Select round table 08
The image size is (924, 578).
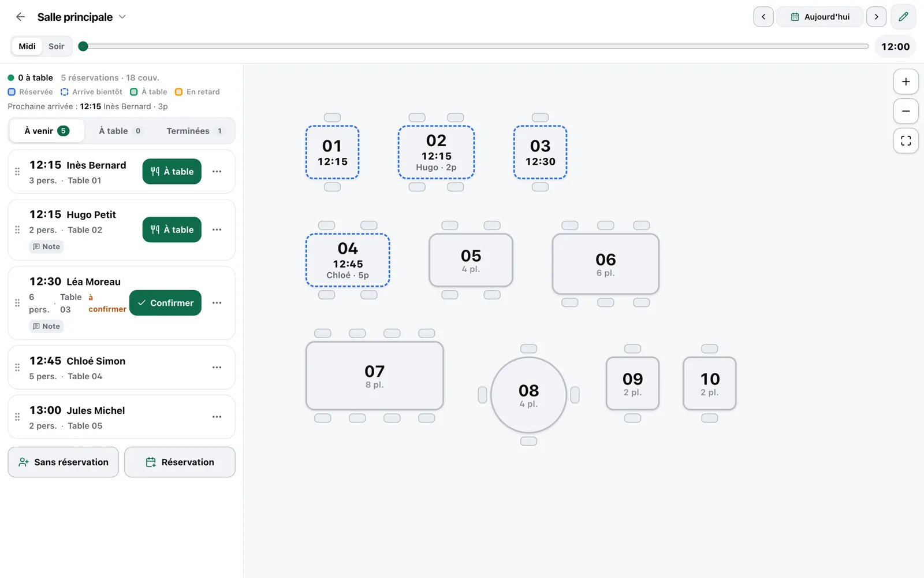pos(528,395)
